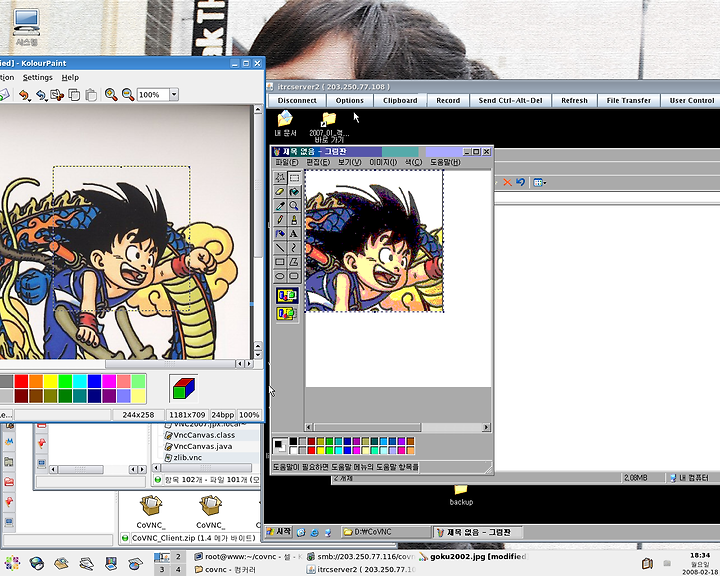Open the Settings menu in KolourPaint
This screenshot has height=576, width=720.
click(38, 78)
